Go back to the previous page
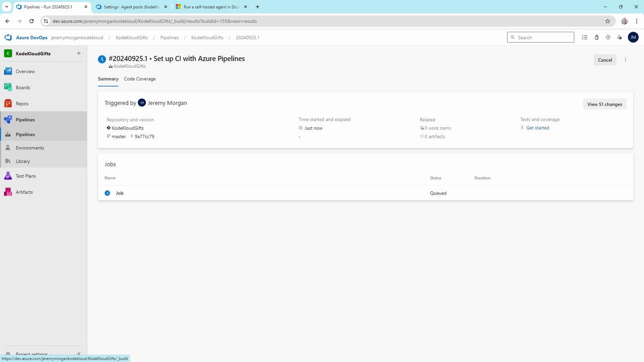The height and width of the screenshot is (362, 644). 7,21
